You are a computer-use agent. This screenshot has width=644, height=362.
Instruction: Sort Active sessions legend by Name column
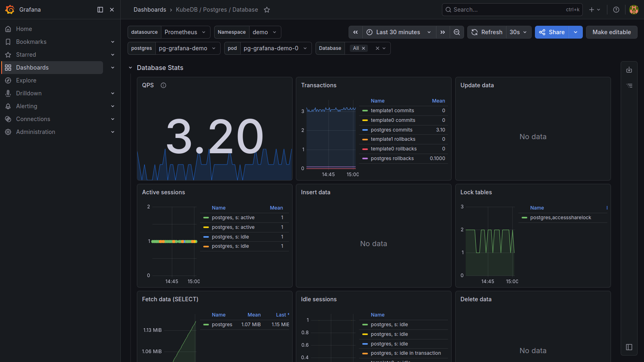(x=219, y=208)
